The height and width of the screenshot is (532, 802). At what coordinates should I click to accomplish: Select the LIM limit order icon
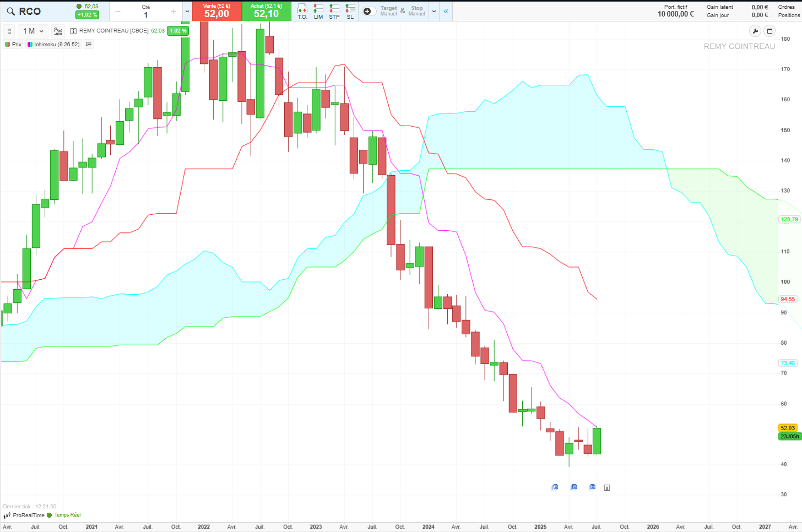[x=318, y=11]
